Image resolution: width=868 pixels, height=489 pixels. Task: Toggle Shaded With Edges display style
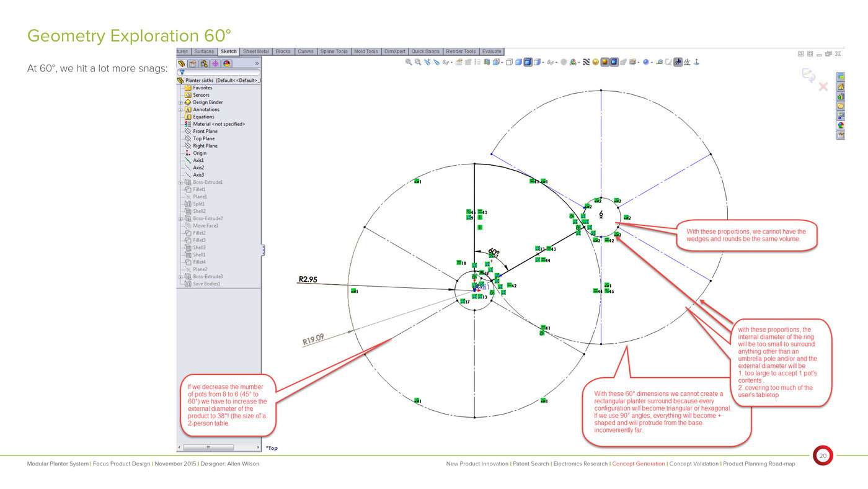[x=528, y=62]
